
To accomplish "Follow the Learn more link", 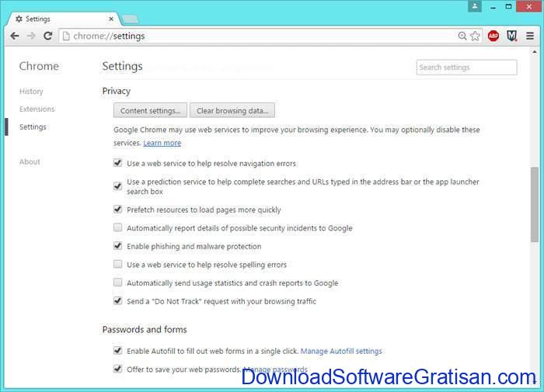I will click(162, 143).
